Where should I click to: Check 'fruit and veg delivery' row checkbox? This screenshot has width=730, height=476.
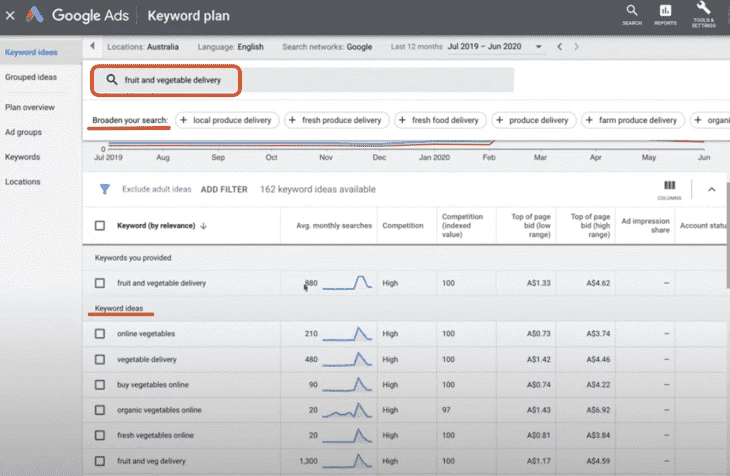click(x=100, y=461)
